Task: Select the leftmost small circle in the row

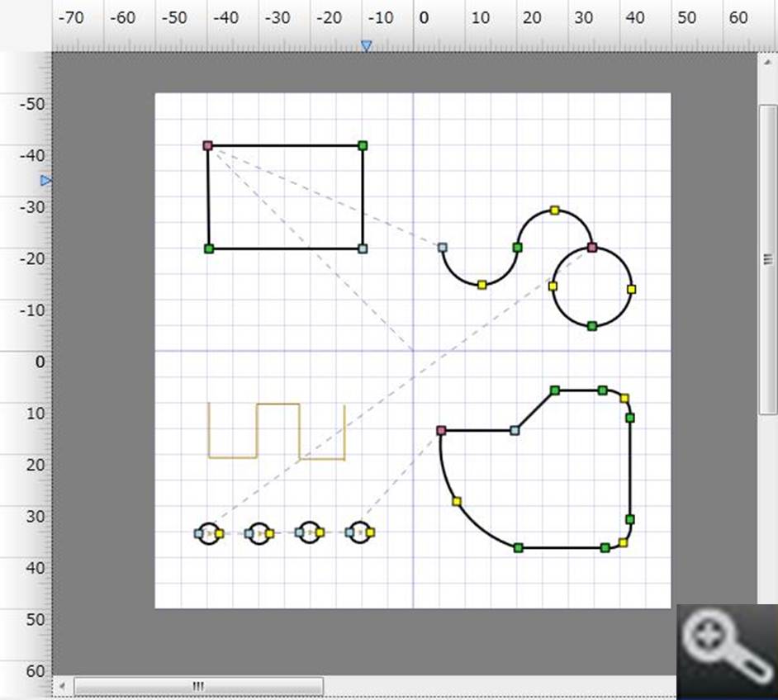Action: (209, 533)
